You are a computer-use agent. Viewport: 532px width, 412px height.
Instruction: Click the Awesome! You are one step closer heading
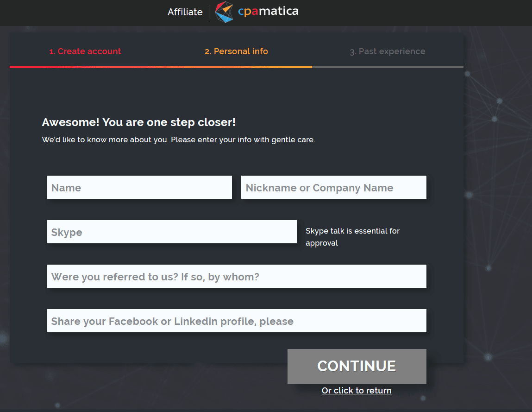[x=139, y=122]
